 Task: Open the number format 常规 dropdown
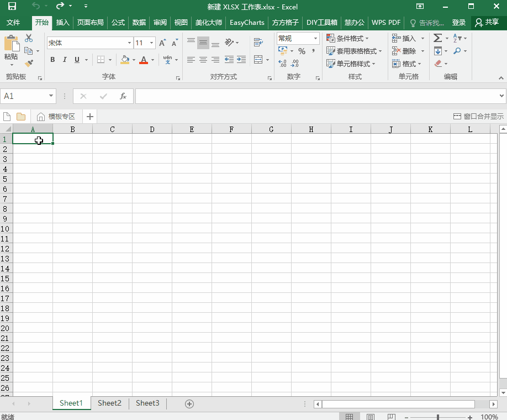click(x=315, y=38)
